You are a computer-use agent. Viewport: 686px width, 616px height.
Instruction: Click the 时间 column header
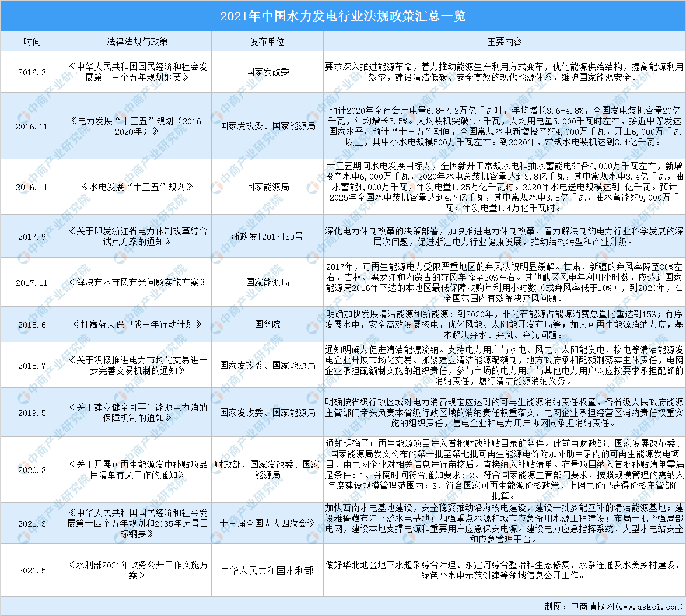(32, 42)
